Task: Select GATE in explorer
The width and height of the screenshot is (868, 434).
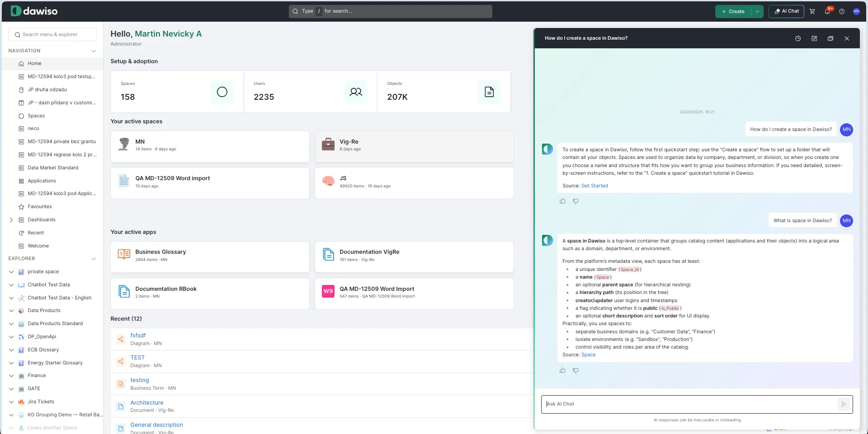Action: point(34,389)
